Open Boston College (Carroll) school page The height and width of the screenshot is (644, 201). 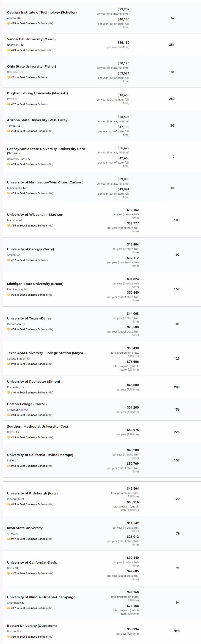(x=27, y=404)
